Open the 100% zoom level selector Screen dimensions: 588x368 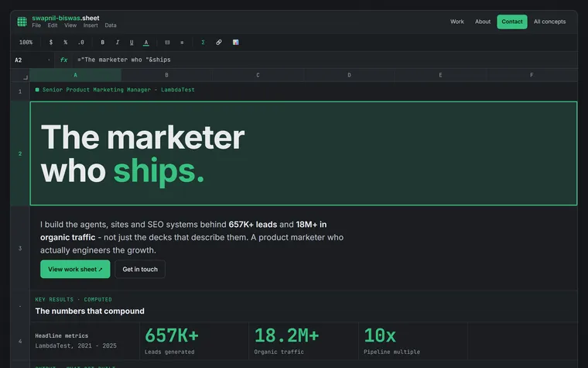tap(26, 43)
